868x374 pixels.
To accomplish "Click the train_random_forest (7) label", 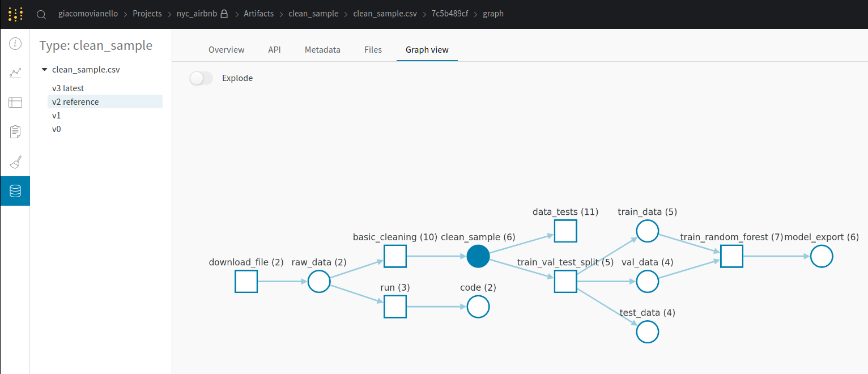I will coord(732,237).
